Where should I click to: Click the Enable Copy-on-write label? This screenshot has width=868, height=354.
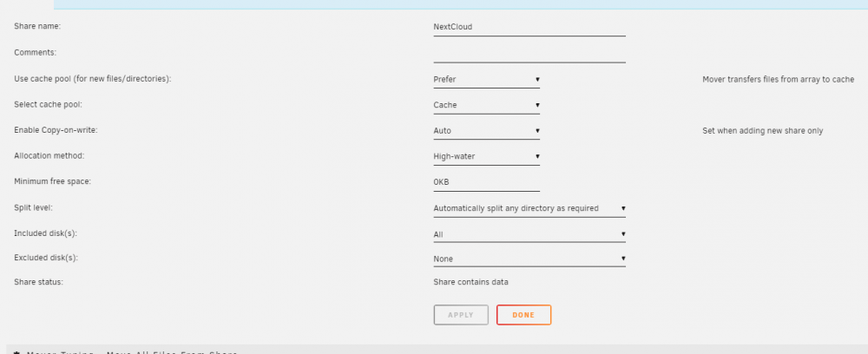(x=56, y=130)
